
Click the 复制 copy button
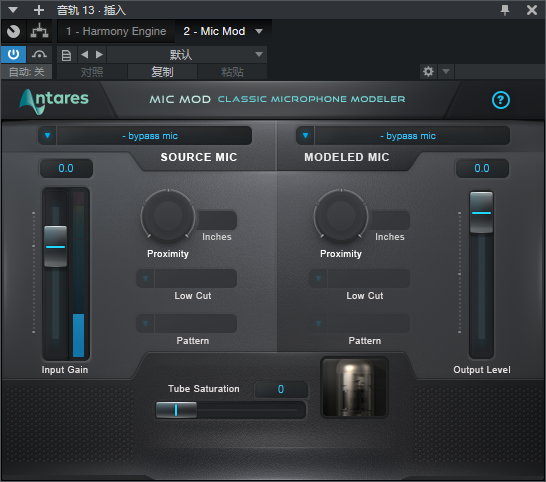click(x=162, y=72)
